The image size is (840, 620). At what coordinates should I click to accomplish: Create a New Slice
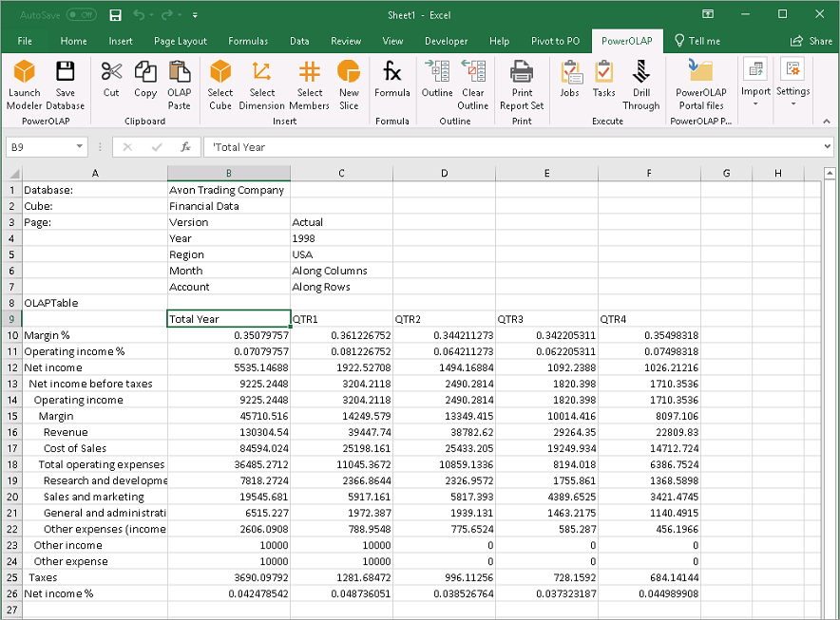(349, 85)
